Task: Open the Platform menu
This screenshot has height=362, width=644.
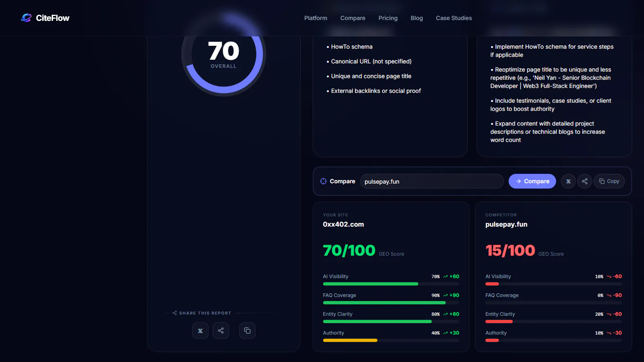Action: click(x=316, y=18)
